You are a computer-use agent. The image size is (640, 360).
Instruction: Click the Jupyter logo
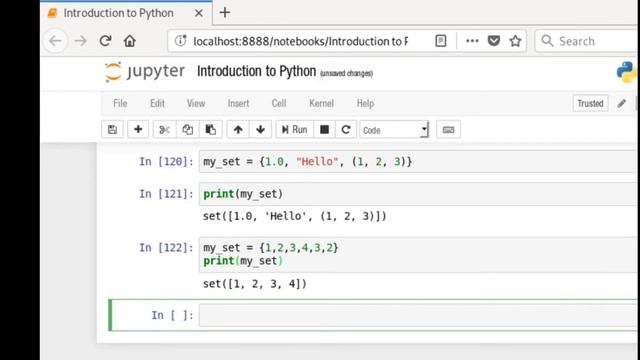[x=144, y=71]
